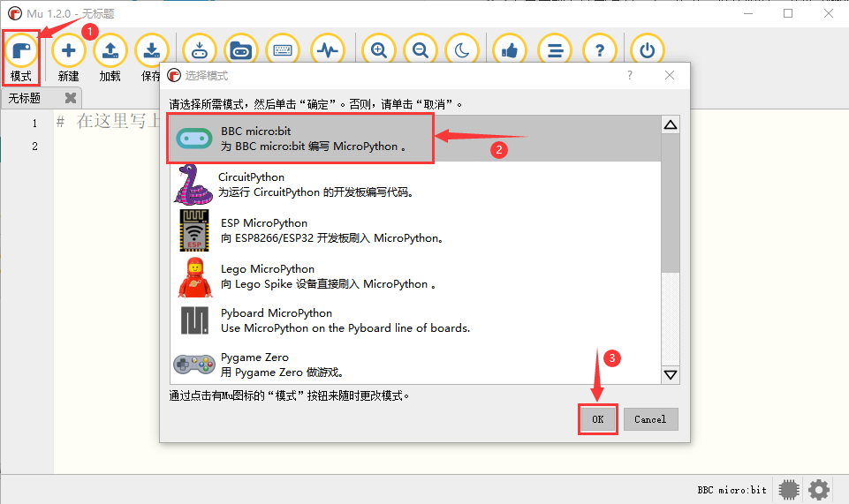Open the Mode (模式) selector button
The height and width of the screenshot is (504, 849).
click(x=21, y=58)
